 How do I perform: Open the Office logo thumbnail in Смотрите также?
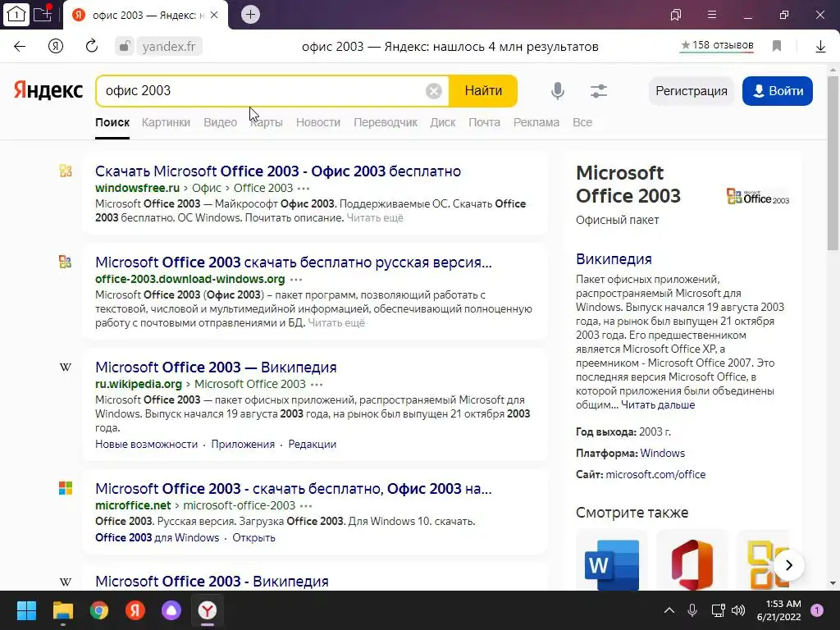pos(692,563)
